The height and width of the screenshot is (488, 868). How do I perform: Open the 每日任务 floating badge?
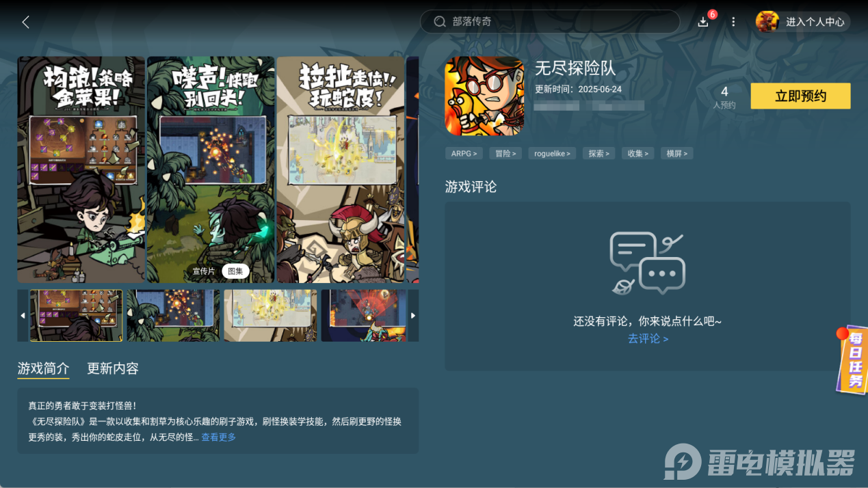pyautogui.click(x=853, y=360)
